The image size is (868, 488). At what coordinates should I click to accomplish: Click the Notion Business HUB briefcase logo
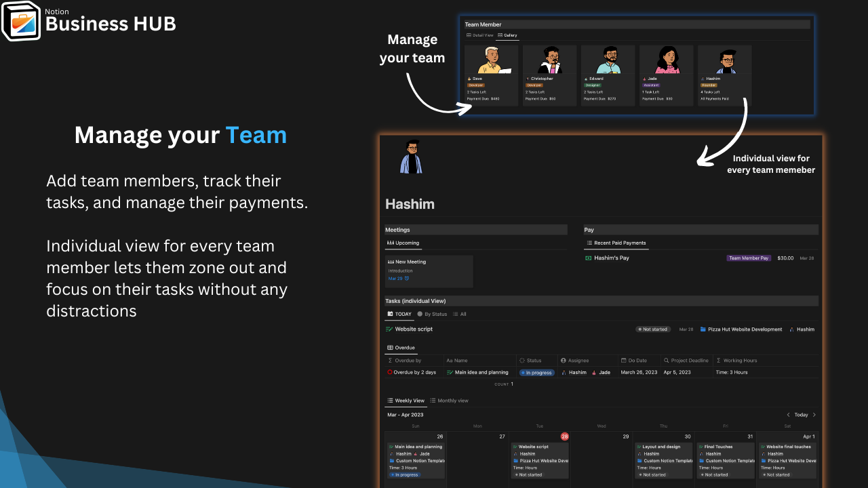coord(21,20)
